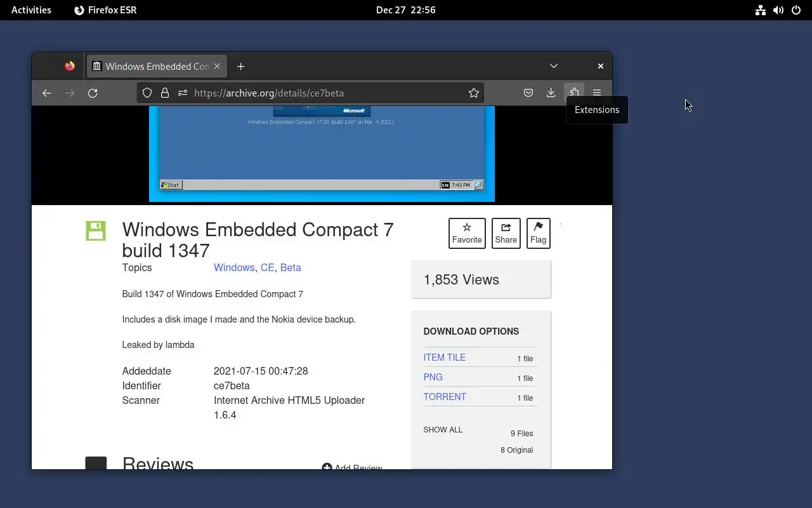Click the title 'Windows Embedded Compact 7 build 1347'

tap(258, 239)
